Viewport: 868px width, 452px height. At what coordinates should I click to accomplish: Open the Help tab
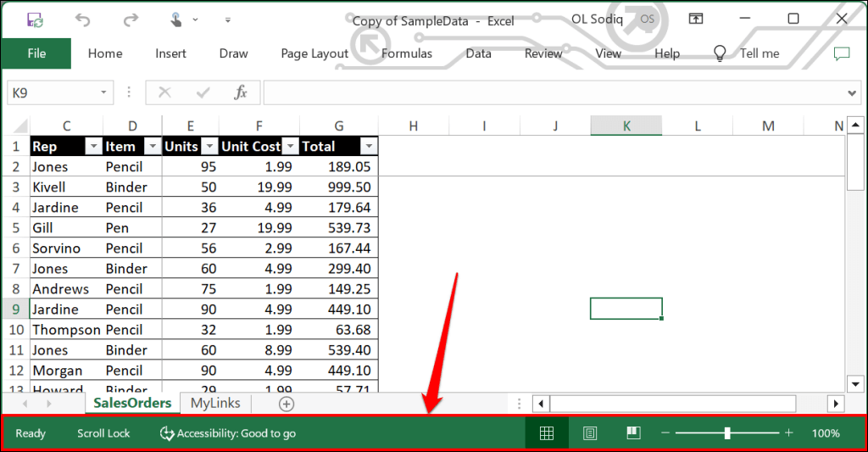coord(667,53)
